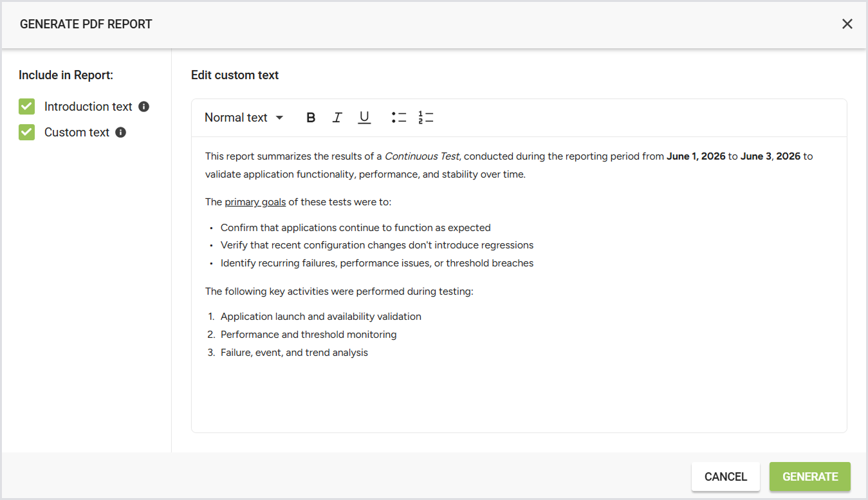This screenshot has width=868, height=500.
Task: Open the Normal text style dropdown
Action: tap(244, 118)
